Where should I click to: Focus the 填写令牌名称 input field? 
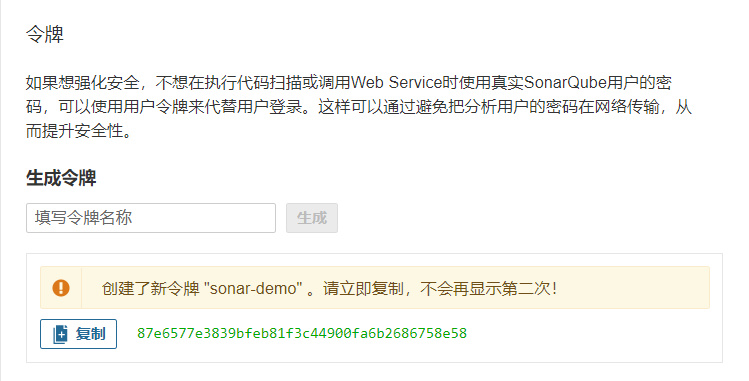click(x=151, y=218)
